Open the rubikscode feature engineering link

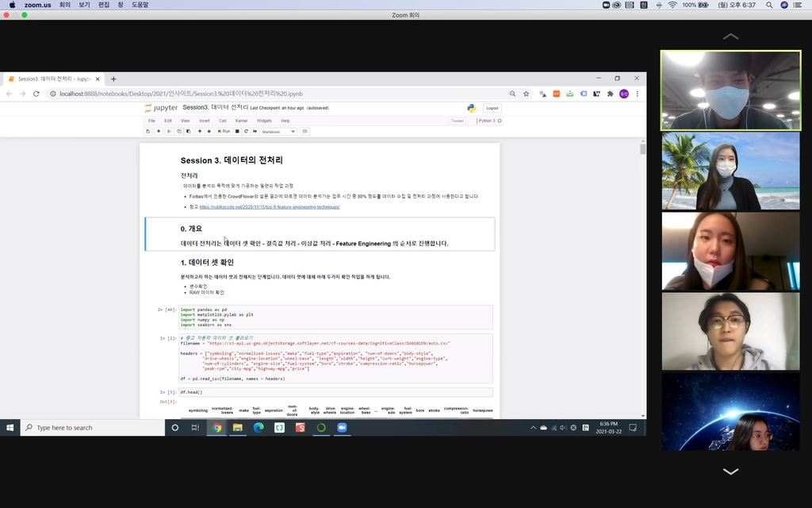pyautogui.click(x=270, y=207)
